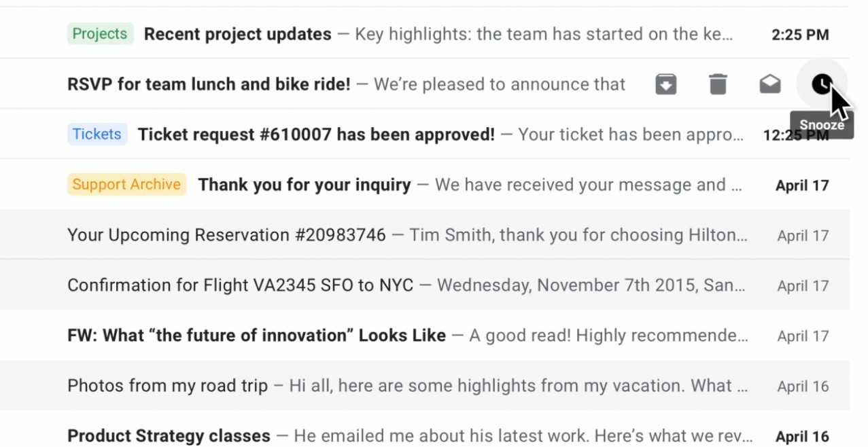This screenshot has width=868, height=447.
Task: Click the green Projects label tag
Action: coord(100,34)
